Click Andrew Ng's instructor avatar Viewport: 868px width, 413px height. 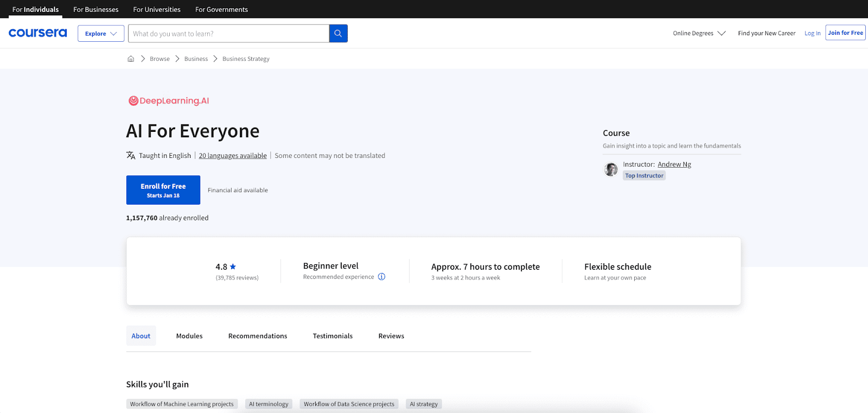point(611,169)
